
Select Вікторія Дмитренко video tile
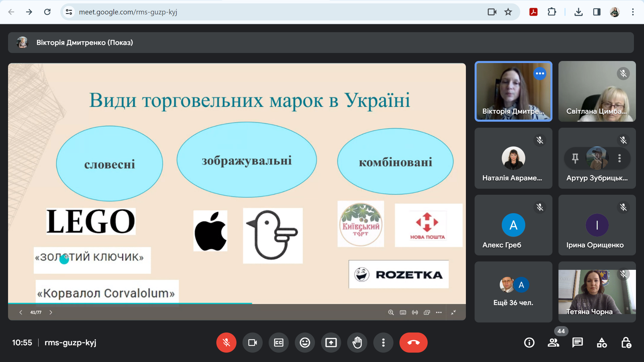click(x=513, y=91)
